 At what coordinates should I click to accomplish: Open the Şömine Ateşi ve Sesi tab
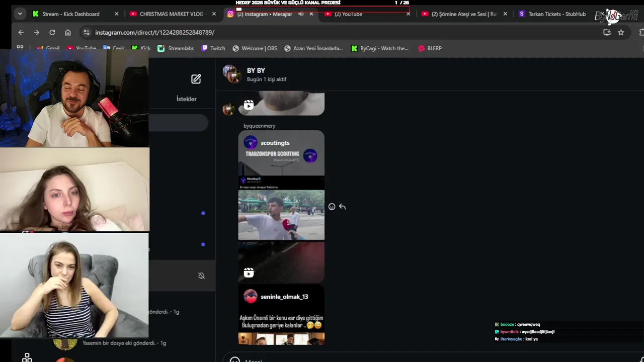point(464,14)
